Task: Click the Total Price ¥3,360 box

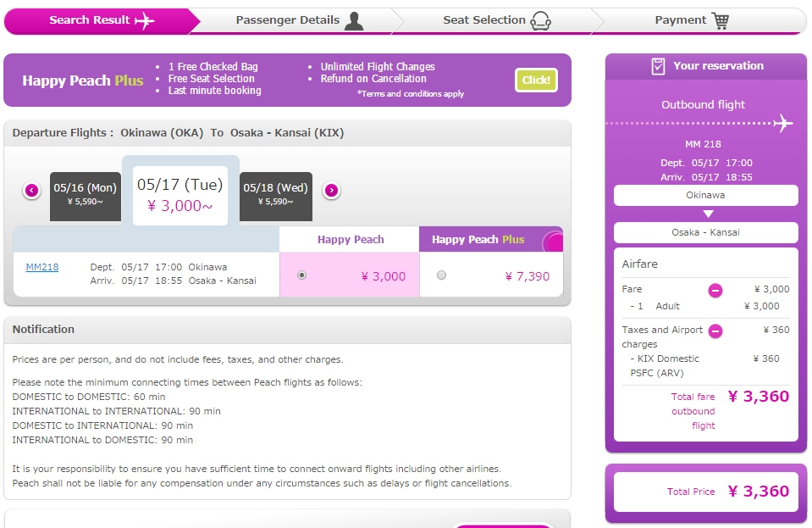Action: click(705, 492)
